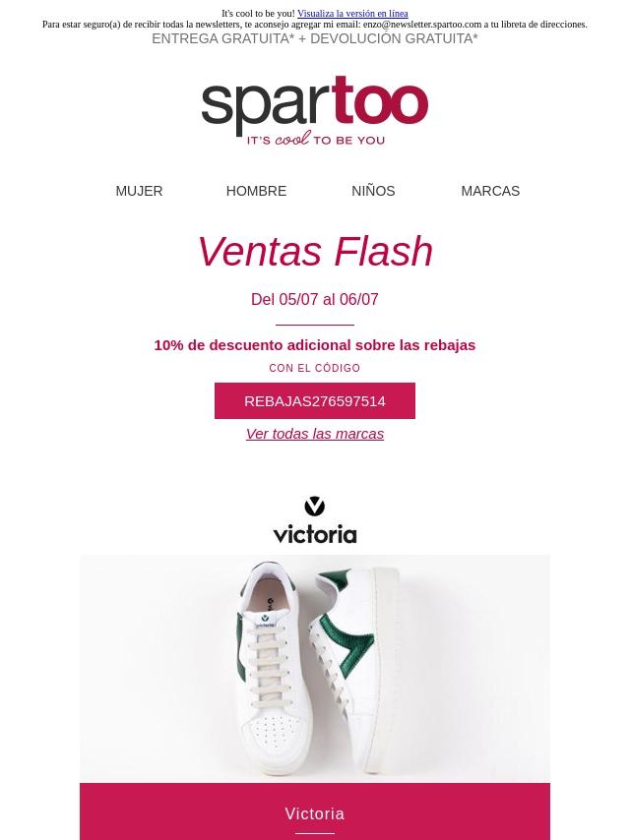The image size is (630, 840).
Task: Click the '10% de descuento adicional' headline
Action: [x=315, y=345]
